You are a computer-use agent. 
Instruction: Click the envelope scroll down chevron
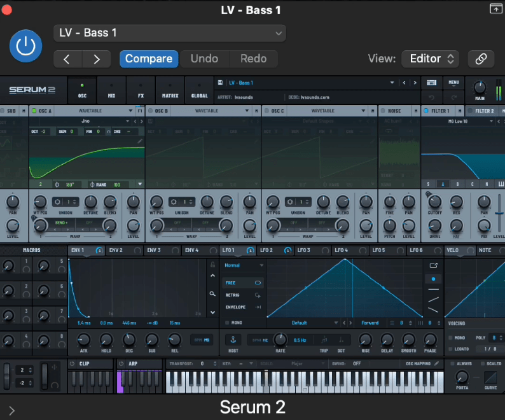(x=212, y=312)
